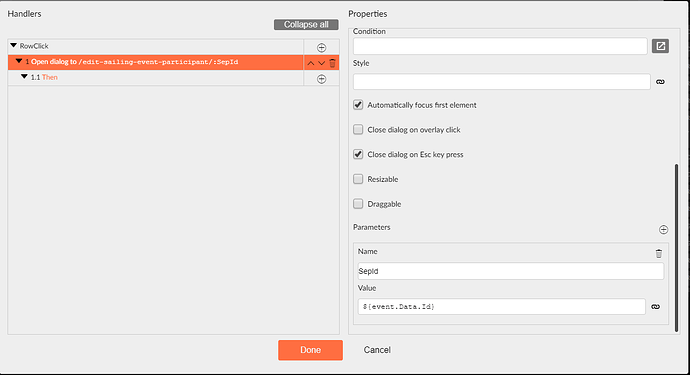This screenshot has height=375, width=690.
Task: Disable Automatically focus first element
Action: [x=358, y=105]
